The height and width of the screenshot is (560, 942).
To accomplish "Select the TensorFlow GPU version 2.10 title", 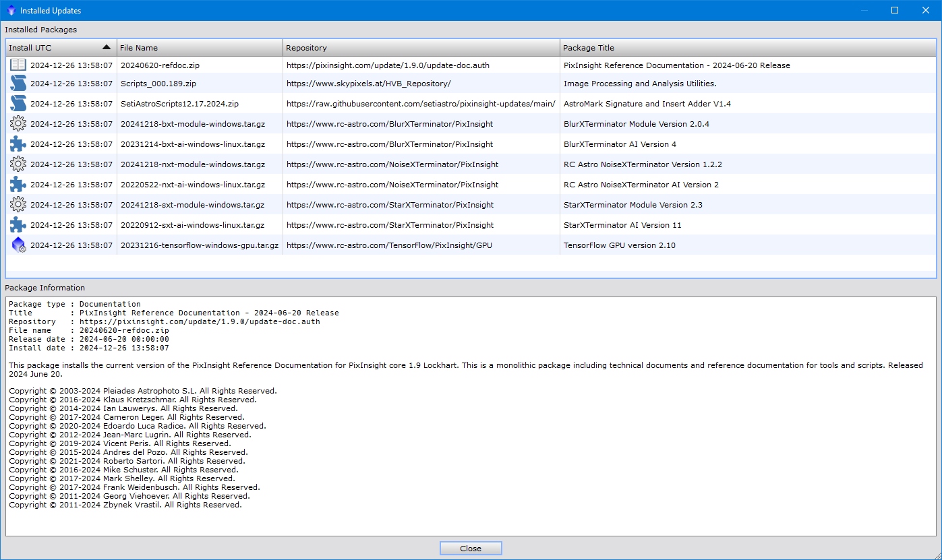I will [619, 245].
